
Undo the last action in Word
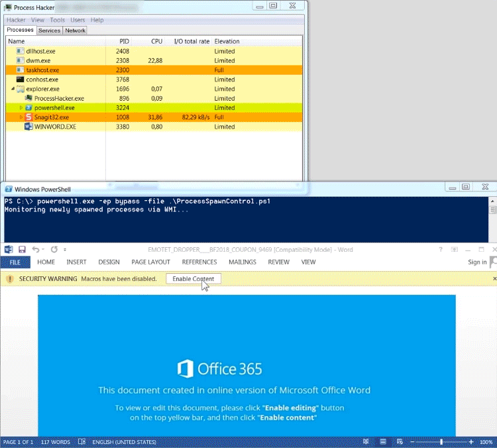tap(35, 250)
